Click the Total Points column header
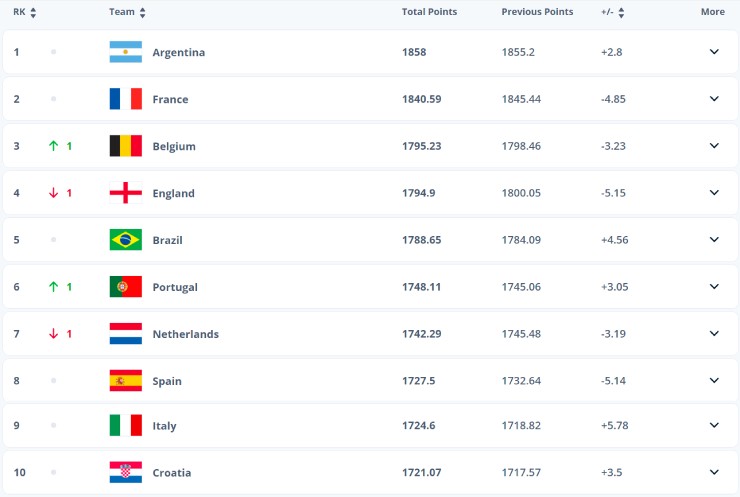740x497 pixels. pyautogui.click(x=429, y=12)
